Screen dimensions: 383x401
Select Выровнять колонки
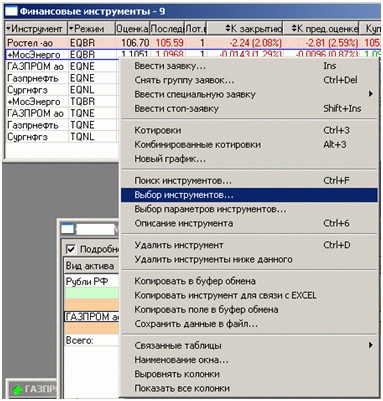click(249, 374)
